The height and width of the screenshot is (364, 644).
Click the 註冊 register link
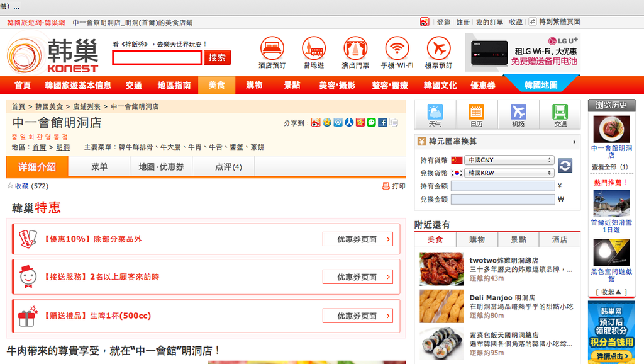464,22
